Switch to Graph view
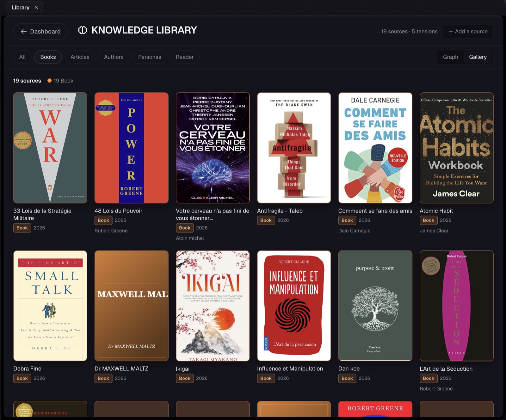 [451, 57]
